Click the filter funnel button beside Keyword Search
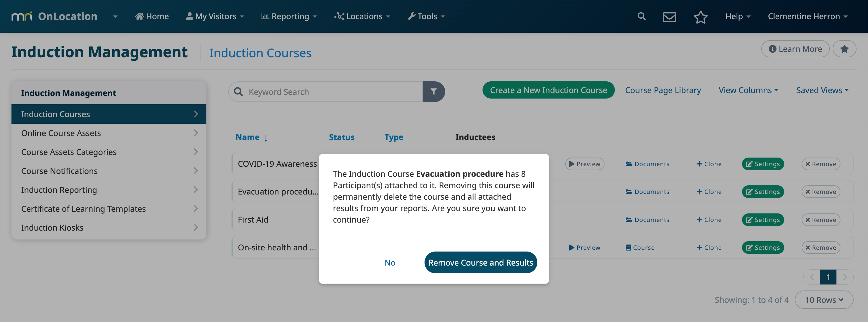Screen dimensions: 868x322 [434, 91]
